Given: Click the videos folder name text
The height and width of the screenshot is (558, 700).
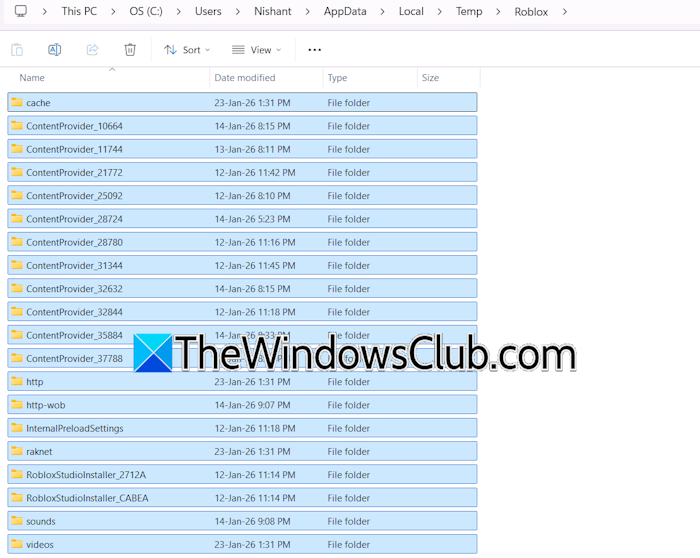Looking at the screenshot, I should coord(40,545).
